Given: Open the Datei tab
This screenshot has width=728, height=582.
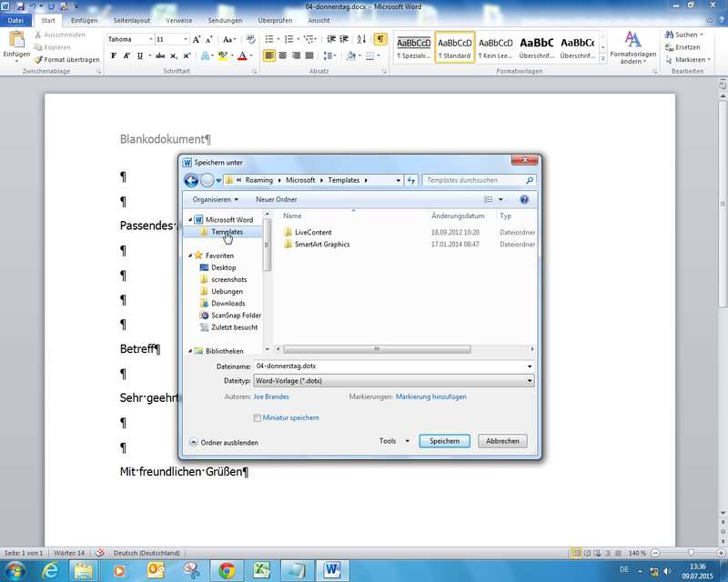Looking at the screenshot, I should [x=15, y=20].
